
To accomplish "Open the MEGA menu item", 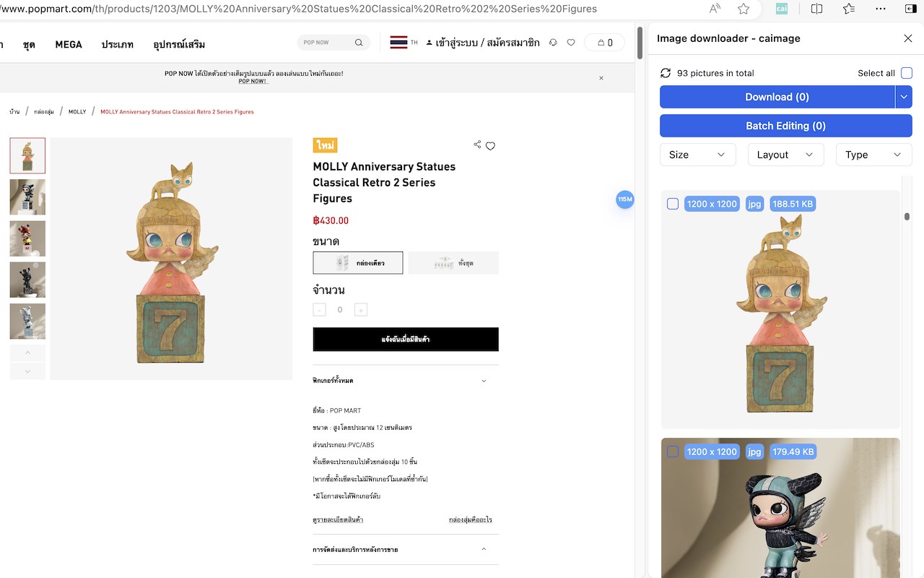I will coord(69,45).
